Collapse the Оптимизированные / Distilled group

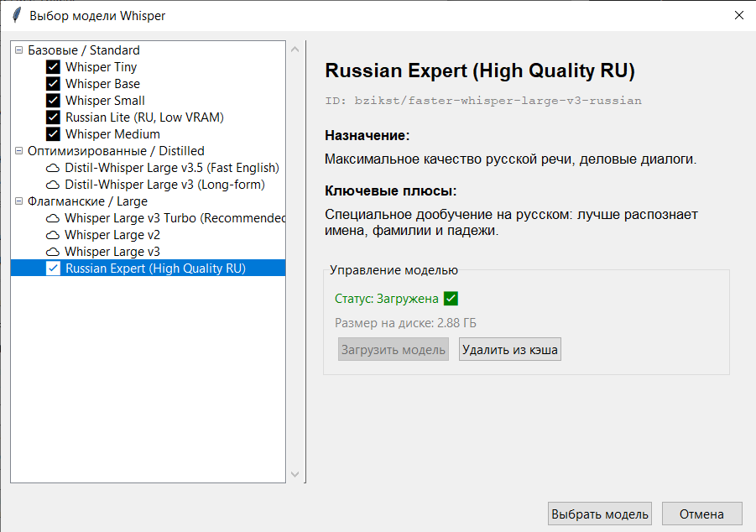pos(19,151)
